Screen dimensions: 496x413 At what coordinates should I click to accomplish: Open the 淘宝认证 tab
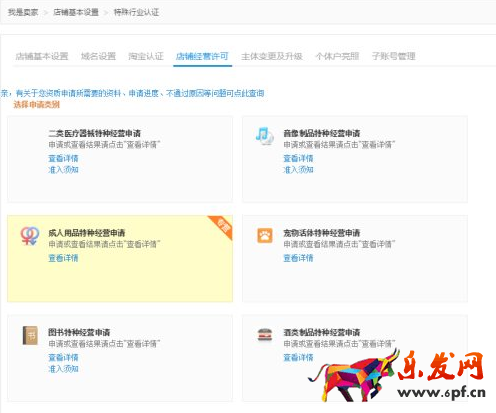coord(146,56)
